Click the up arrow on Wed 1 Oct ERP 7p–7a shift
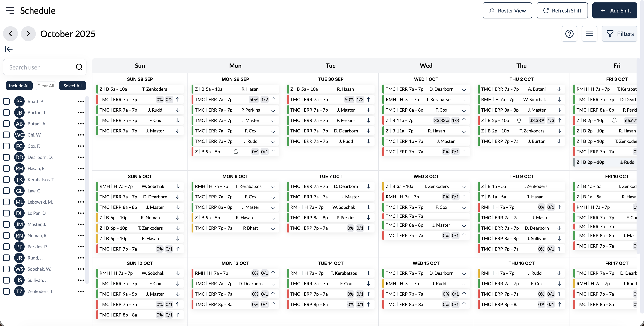The image size is (644, 326). tap(464, 151)
